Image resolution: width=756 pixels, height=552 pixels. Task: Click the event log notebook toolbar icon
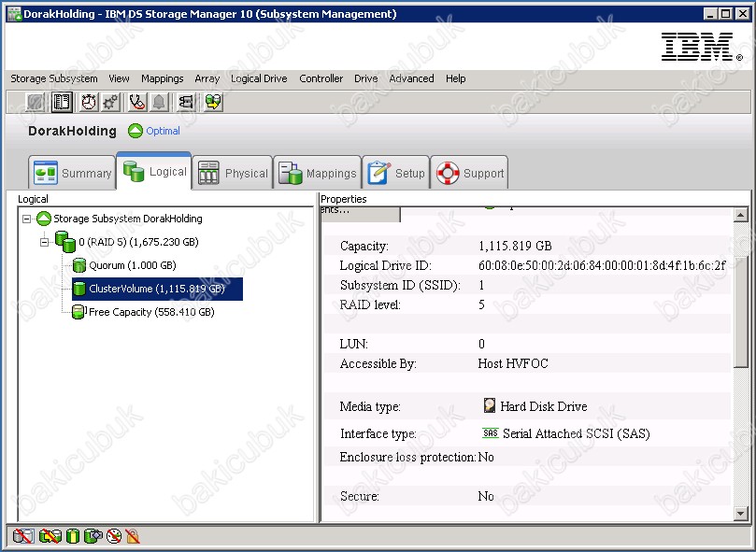(x=62, y=102)
